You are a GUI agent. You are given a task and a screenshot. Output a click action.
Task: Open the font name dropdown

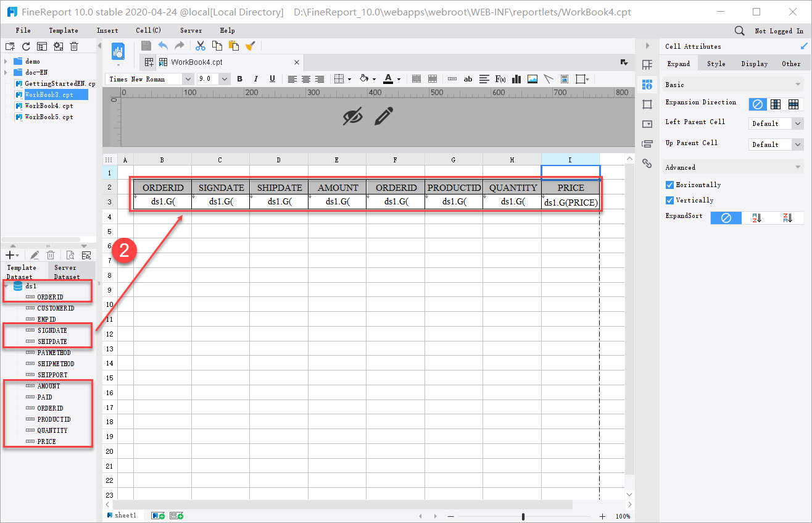point(188,79)
